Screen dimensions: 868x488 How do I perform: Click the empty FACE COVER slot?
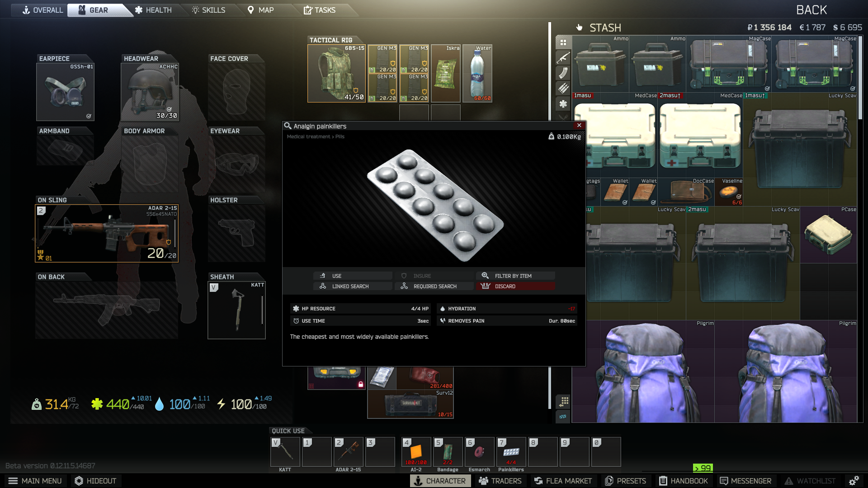236,92
